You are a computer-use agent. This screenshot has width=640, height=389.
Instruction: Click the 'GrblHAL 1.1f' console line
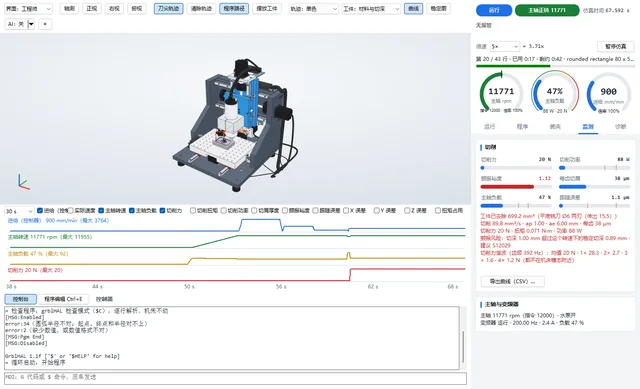(x=62, y=356)
